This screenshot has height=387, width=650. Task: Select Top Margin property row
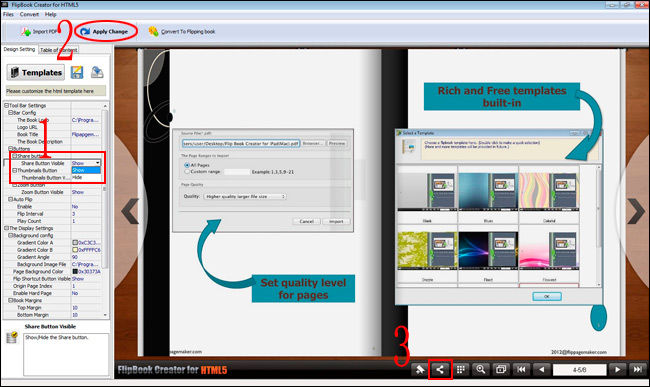[52, 308]
